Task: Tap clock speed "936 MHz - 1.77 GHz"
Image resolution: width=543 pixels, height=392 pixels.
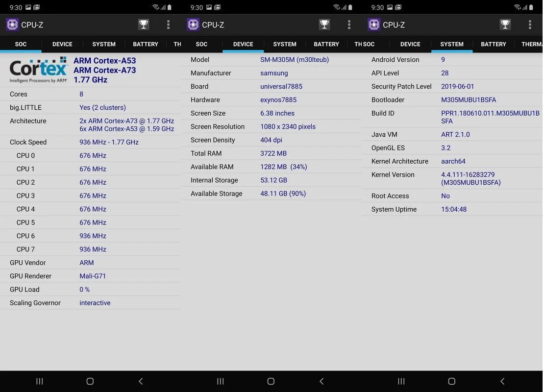Action: (109, 142)
